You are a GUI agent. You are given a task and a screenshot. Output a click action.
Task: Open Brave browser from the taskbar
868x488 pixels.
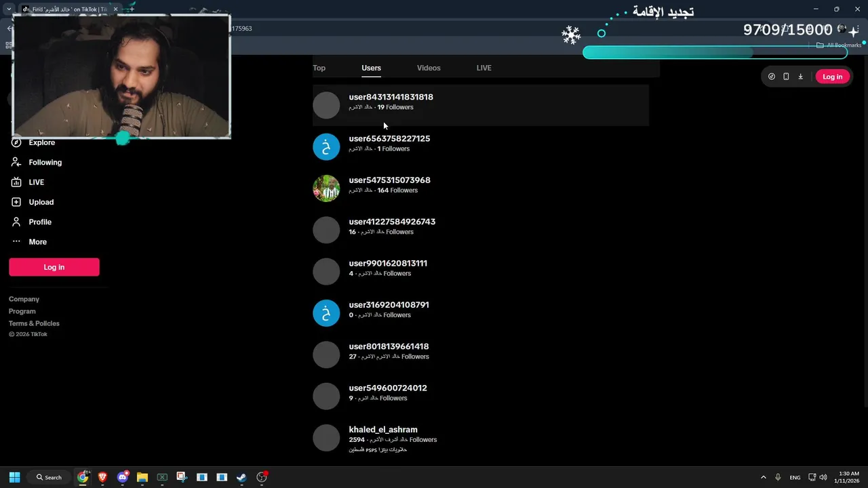[102, 477]
